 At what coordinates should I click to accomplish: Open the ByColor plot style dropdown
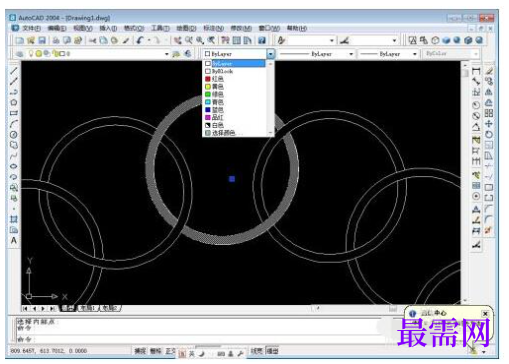coord(476,54)
